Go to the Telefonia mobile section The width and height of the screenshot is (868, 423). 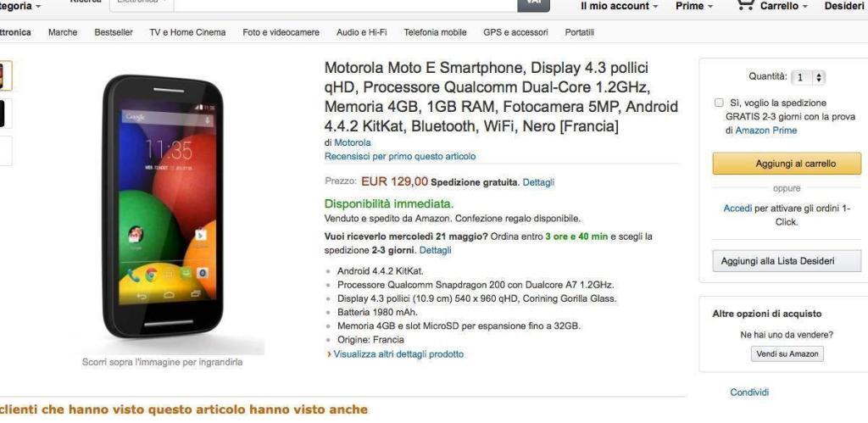click(435, 32)
